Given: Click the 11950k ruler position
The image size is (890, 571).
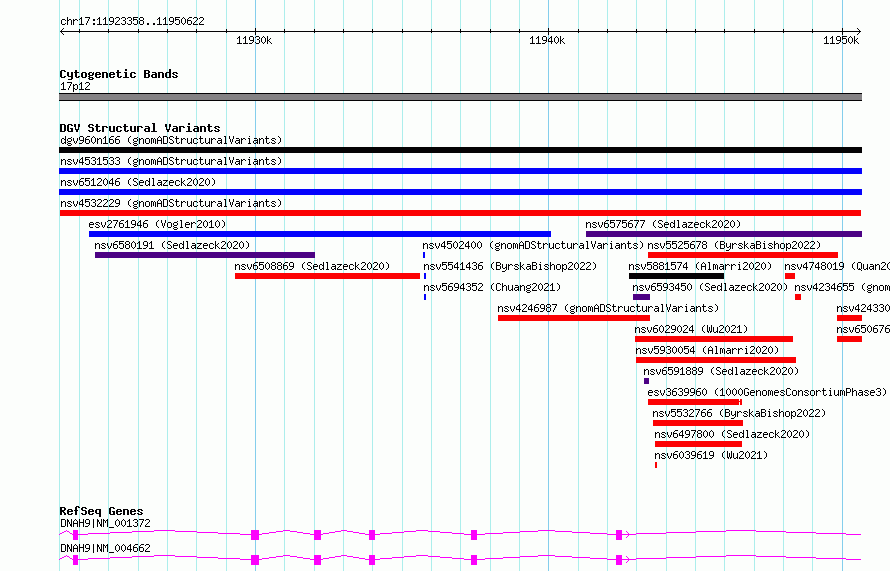Looking at the screenshot, I should tap(841, 40).
